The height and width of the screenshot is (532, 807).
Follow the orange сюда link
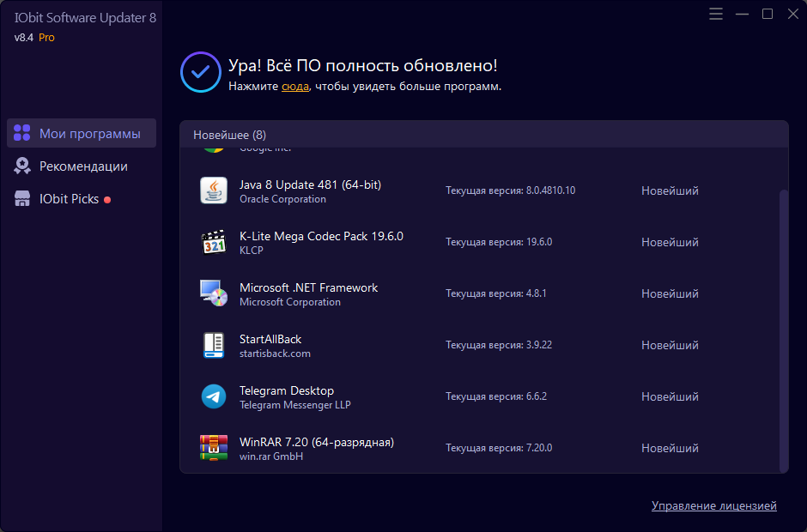click(294, 87)
